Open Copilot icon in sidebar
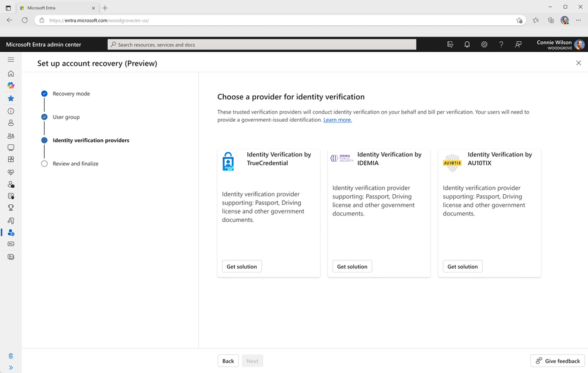This screenshot has width=588, height=373. [x=11, y=85]
